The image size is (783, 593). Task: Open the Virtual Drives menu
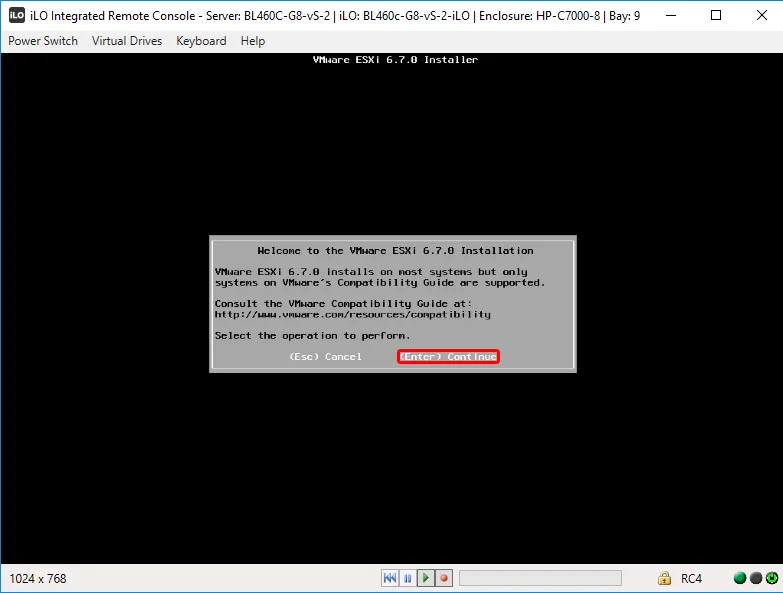point(127,41)
